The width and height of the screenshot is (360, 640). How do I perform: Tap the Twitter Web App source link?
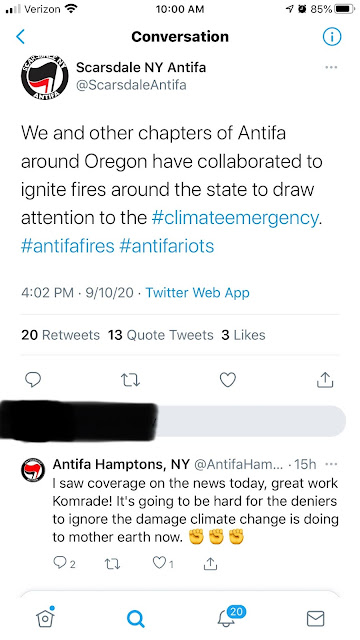[198, 293]
